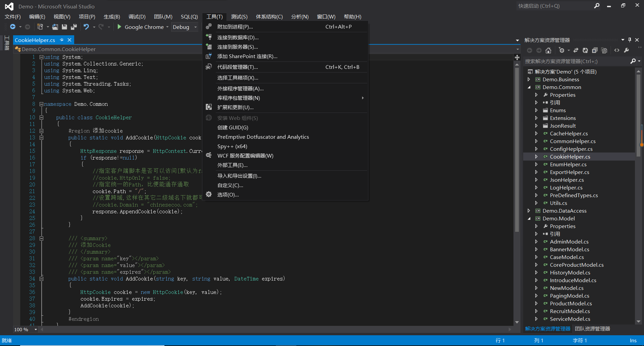Image resolution: width=644 pixels, height=346 pixels.
Task: Open the 调试(D) menu
Action: (x=137, y=17)
